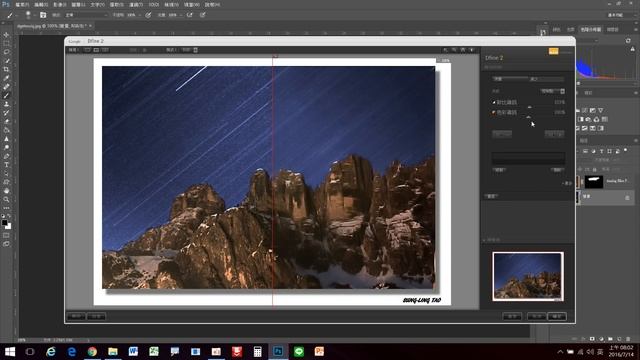
Task: Click the background color swatch
Action: [x=9, y=227]
